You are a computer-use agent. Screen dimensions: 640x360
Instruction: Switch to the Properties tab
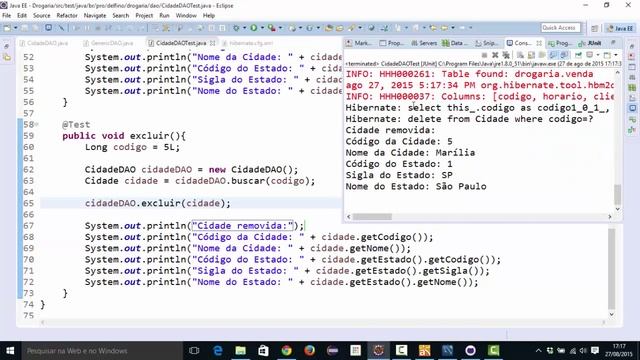[391, 43]
